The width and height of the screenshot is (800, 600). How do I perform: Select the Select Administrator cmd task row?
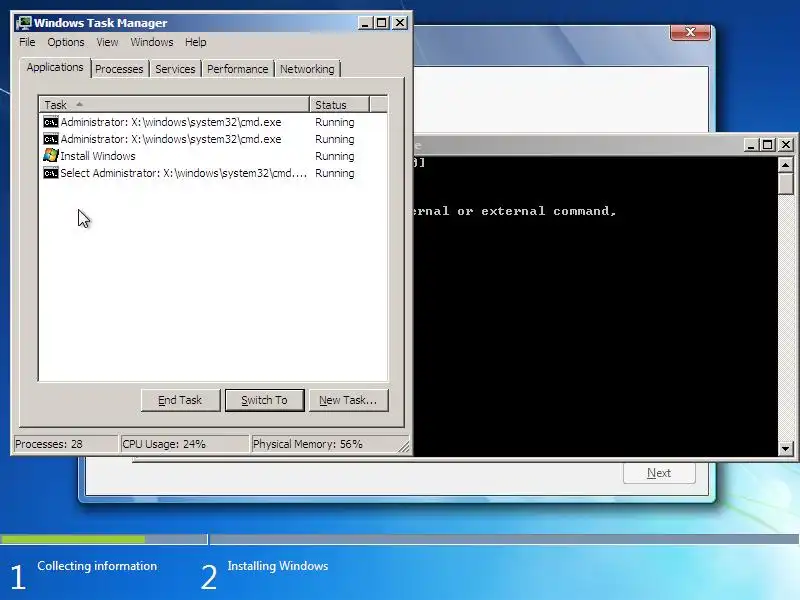(x=213, y=173)
